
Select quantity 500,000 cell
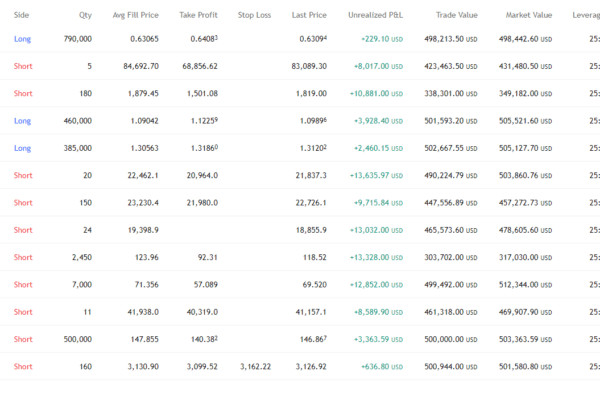click(78, 339)
